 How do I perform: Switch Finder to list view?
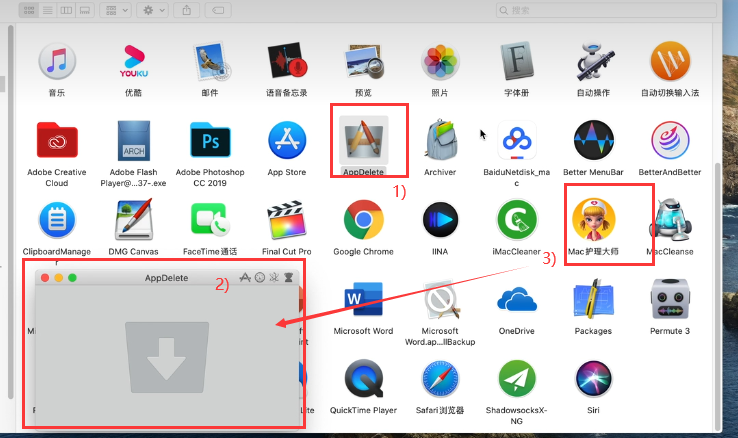[48, 10]
